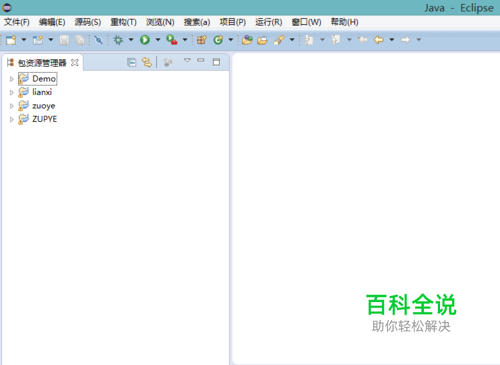The width and height of the screenshot is (500, 365).
Task: Click the Last Edit Location icon
Action: (363, 40)
